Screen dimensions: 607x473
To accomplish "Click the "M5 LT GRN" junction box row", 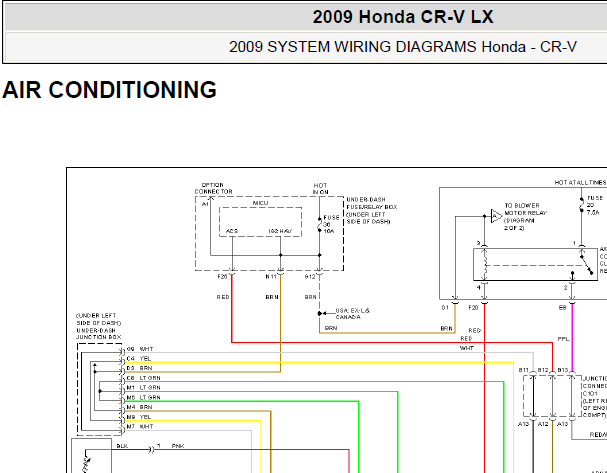I will (x=143, y=398).
